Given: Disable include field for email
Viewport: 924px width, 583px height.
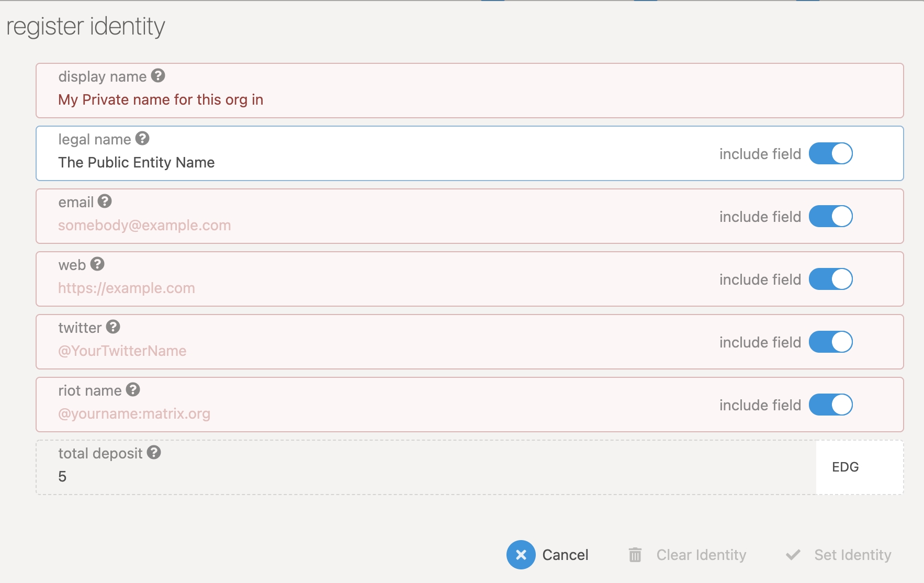Looking at the screenshot, I should pos(830,217).
